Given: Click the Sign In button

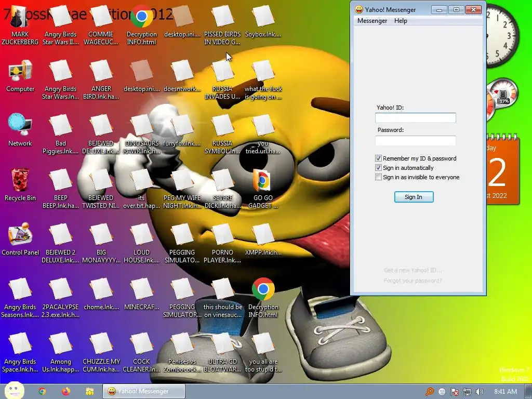Looking at the screenshot, I should 414,197.
